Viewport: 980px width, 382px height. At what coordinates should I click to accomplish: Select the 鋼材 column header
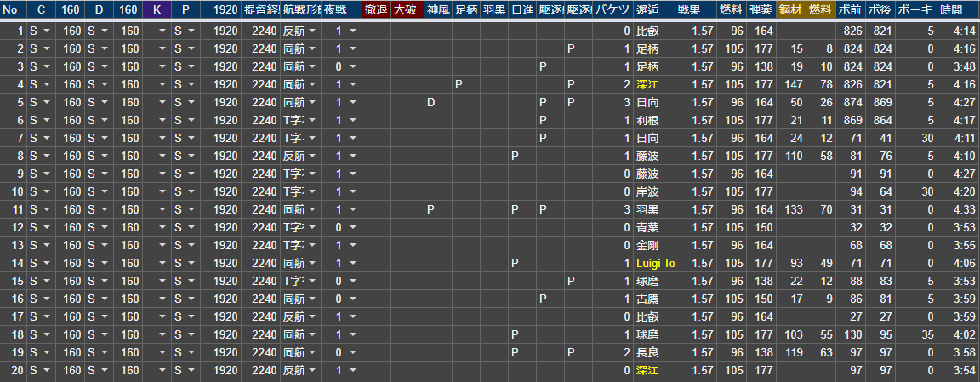[790, 9]
